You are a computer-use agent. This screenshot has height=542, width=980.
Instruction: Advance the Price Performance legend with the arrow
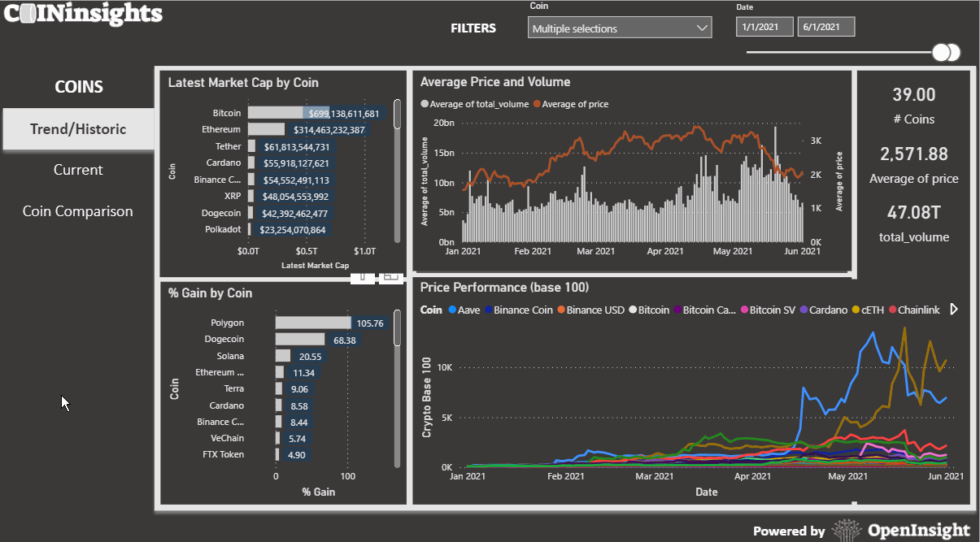[954, 310]
